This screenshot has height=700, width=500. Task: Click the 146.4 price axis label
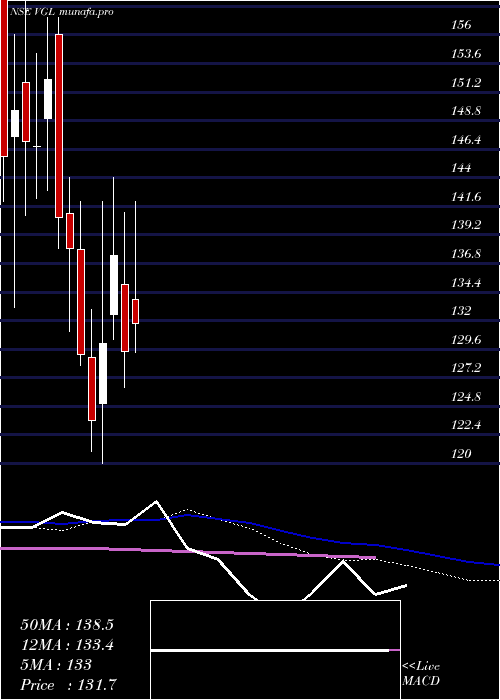pos(466,140)
